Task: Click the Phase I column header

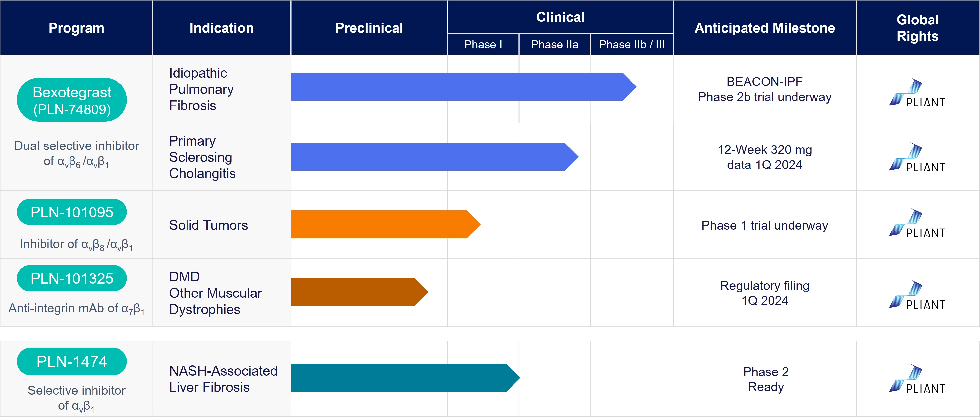Action: [x=483, y=44]
